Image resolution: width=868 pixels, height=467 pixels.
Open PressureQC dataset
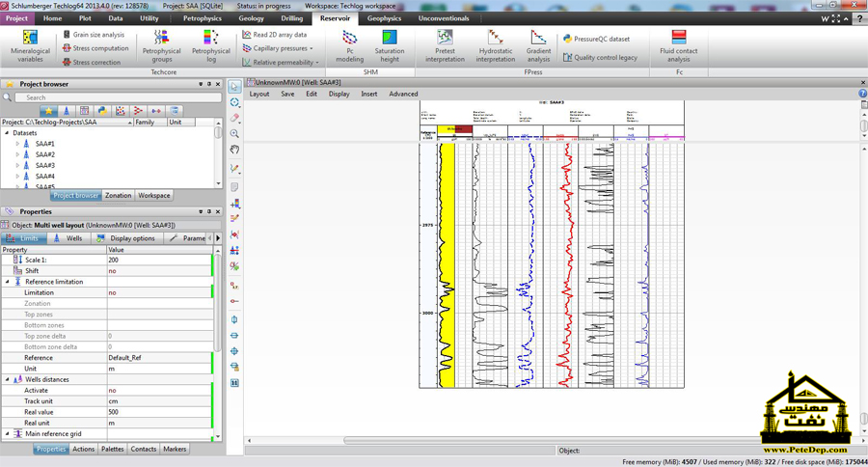pyautogui.click(x=596, y=39)
